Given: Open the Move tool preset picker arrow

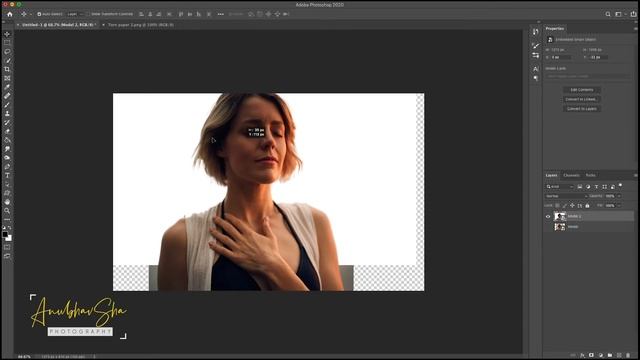Looking at the screenshot, I should click(x=31, y=14).
